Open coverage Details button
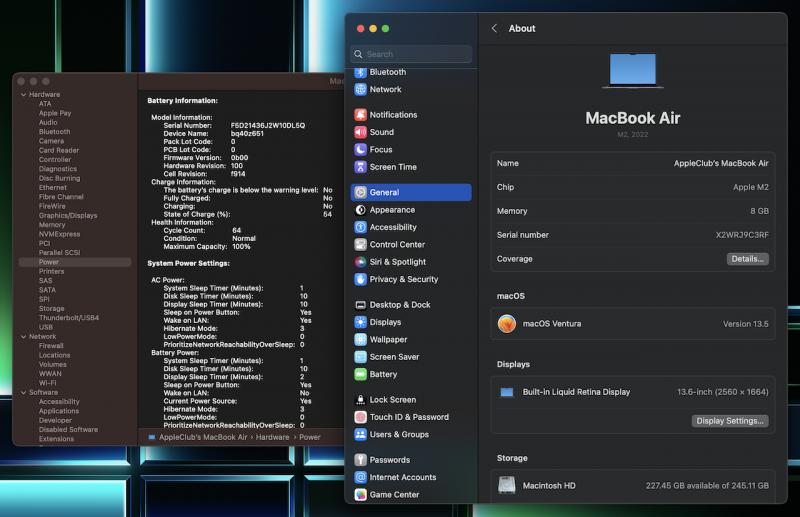The width and height of the screenshot is (800, 517). pyautogui.click(x=747, y=259)
